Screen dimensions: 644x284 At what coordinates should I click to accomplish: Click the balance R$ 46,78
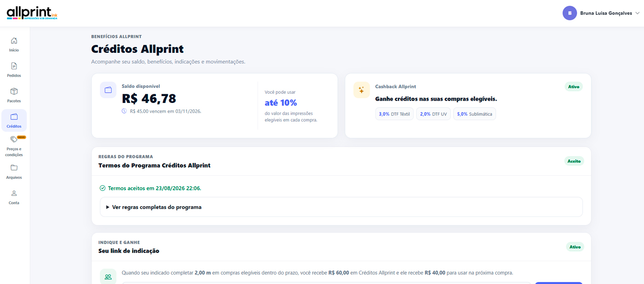tap(149, 98)
